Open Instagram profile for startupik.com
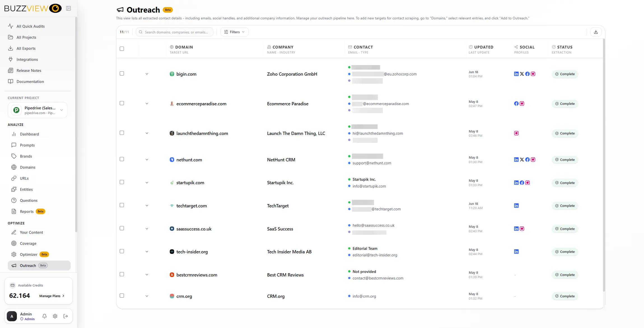Viewport: 644px width, 328px height. click(x=527, y=183)
